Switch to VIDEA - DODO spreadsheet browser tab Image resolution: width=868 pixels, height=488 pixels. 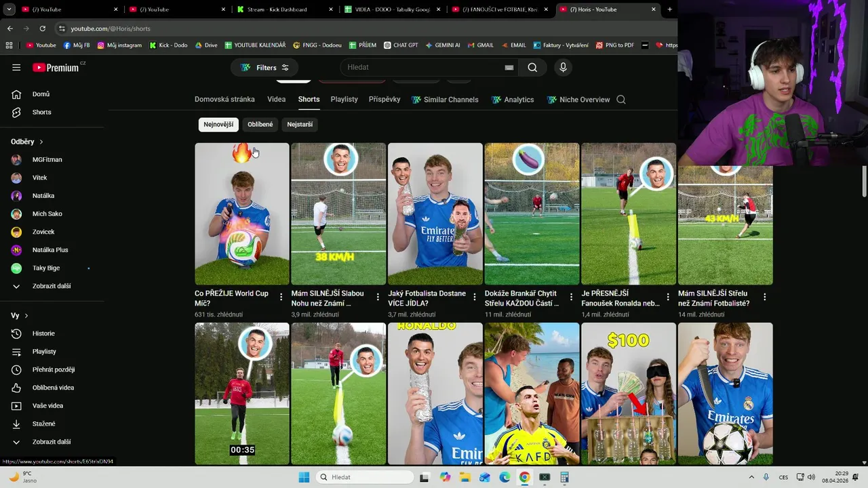pyautogui.click(x=393, y=9)
